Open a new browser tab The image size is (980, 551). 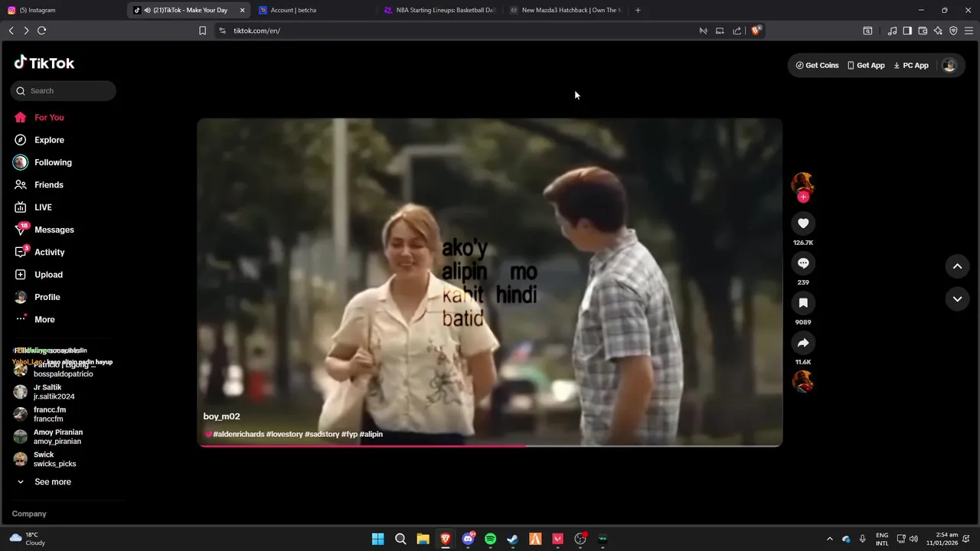638,10
